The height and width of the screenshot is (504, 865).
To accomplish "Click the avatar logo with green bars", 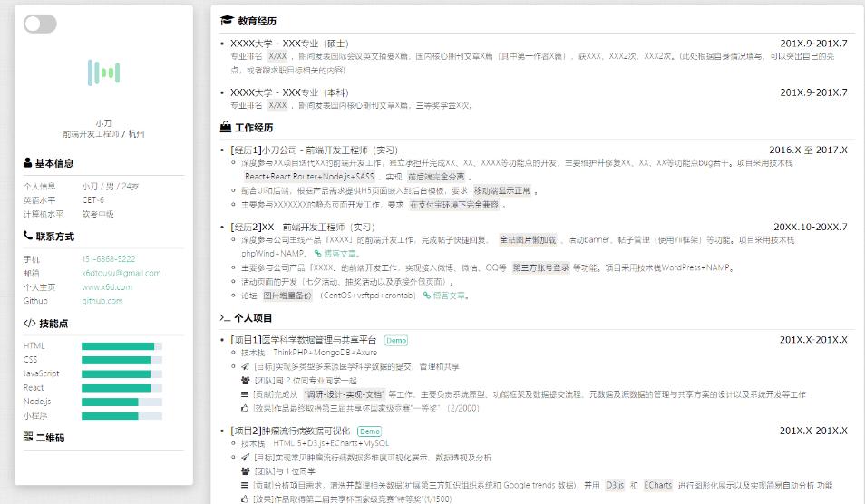I will click(x=103, y=73).
